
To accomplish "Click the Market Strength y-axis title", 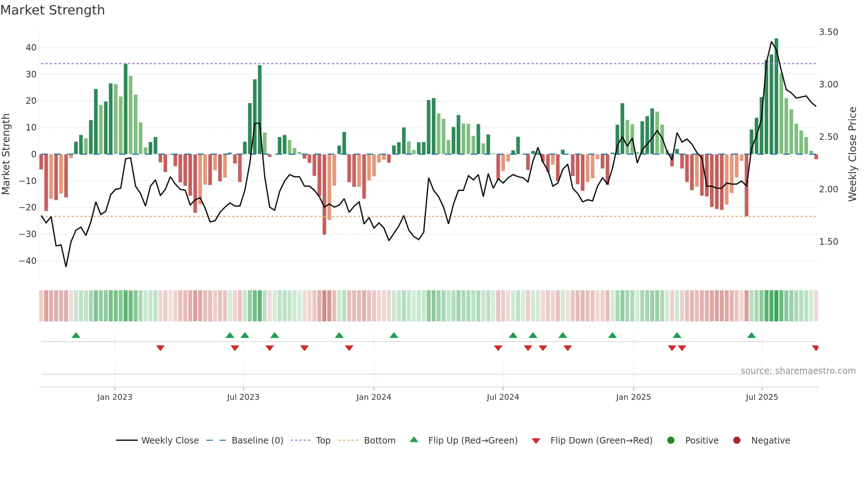I will (x=6, y=154).
